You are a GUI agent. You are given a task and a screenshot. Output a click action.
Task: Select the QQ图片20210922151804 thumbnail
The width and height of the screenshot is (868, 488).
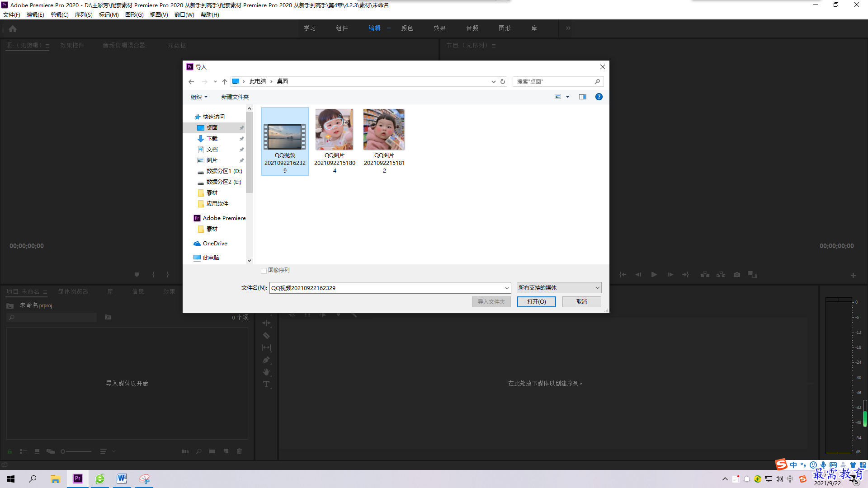click(x=335, y=141)
